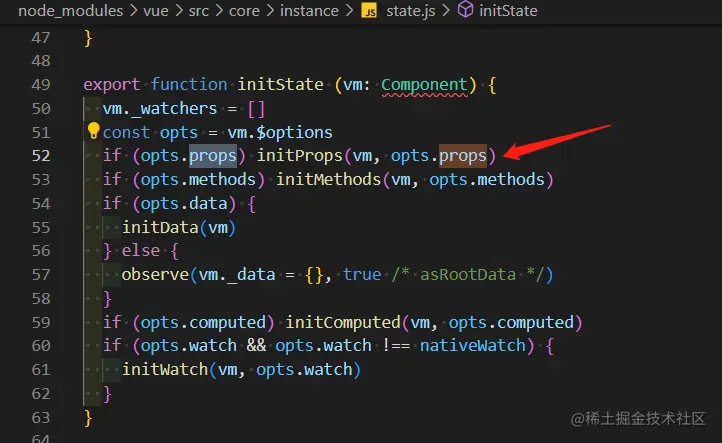Expand chevron after state.js breadcrumb
Image resolution: width=722 pixels, height=443 pixels.
click(x=446, y=11)
